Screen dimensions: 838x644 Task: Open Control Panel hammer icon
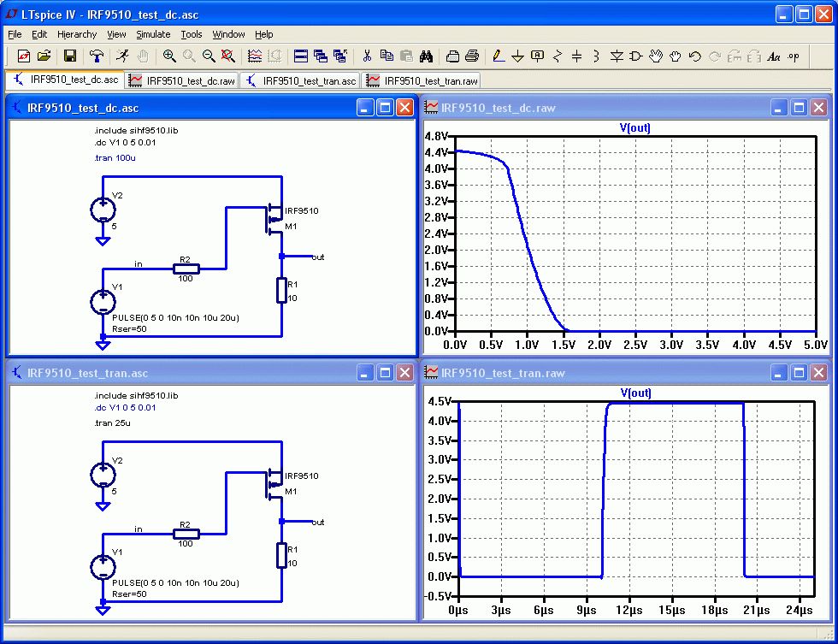[97, 56]
